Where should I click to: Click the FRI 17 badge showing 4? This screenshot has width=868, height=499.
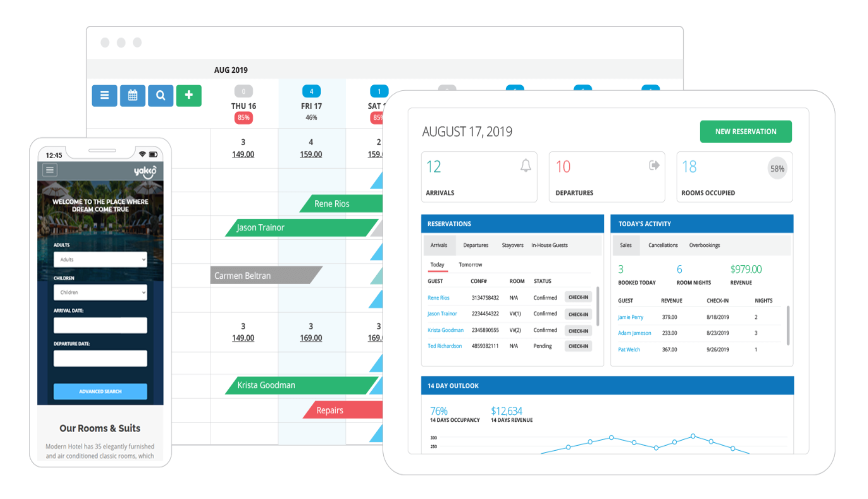coord(311,91)
